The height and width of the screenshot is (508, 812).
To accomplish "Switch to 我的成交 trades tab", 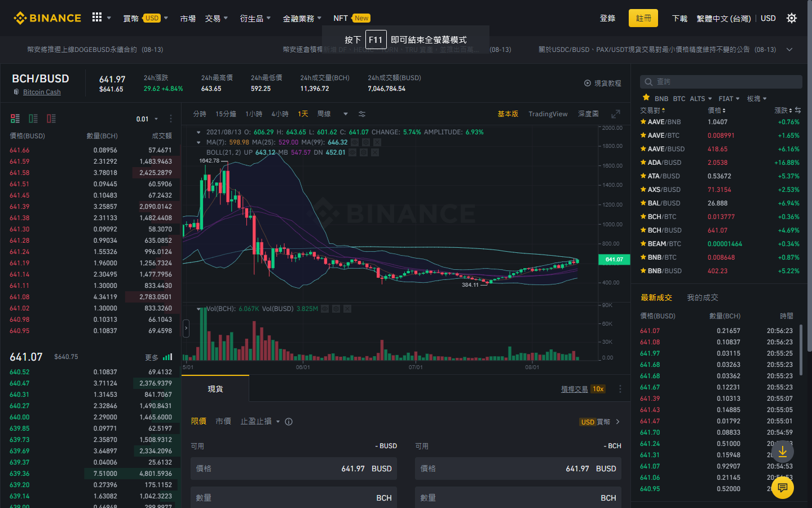I will point(703,297).
